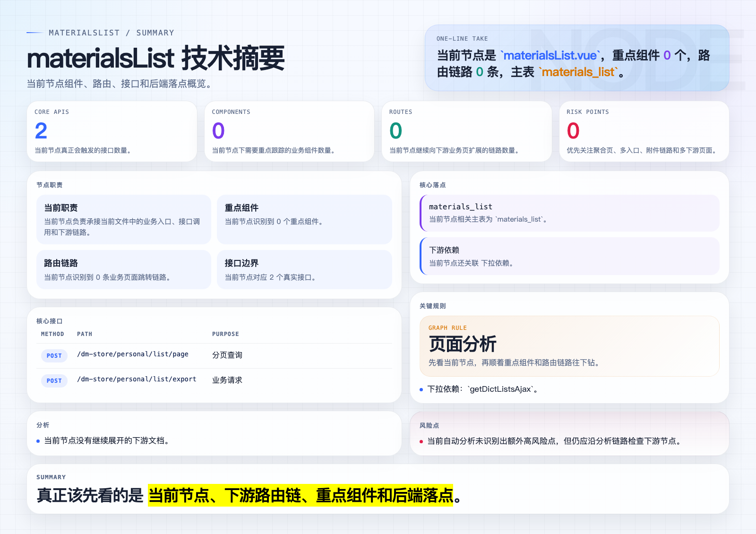Click the 当前节点没有继续展开的下游文档 bullet
The height and width of the screenshot is (534, 756).
click(x=104, y=441)
